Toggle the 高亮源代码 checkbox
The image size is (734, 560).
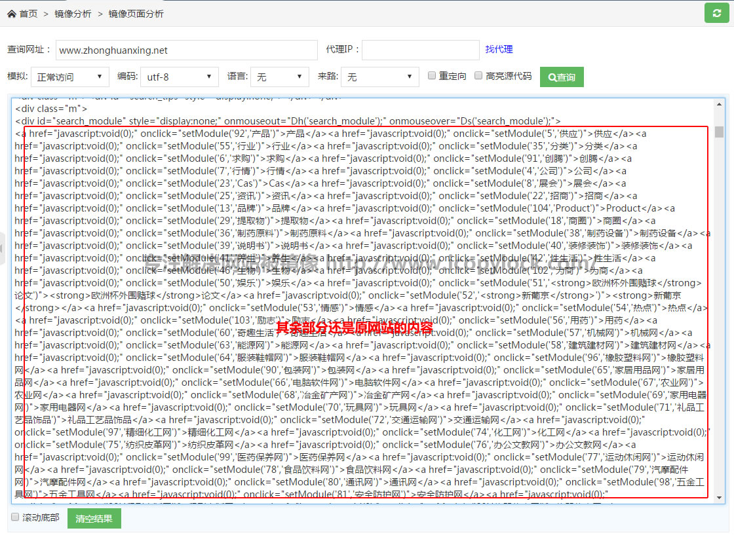[478, 76]
